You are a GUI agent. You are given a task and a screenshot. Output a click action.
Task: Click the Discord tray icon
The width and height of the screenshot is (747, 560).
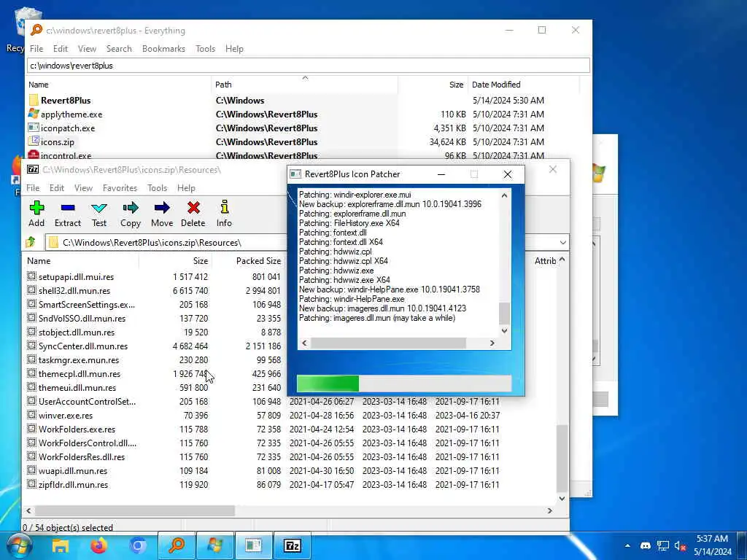[646, 545]
